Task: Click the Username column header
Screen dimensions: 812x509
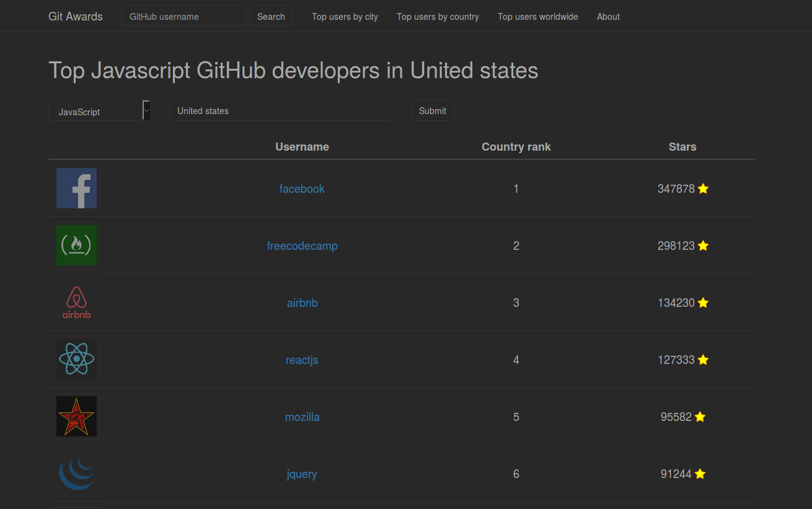Action: (x=302, y=147)
